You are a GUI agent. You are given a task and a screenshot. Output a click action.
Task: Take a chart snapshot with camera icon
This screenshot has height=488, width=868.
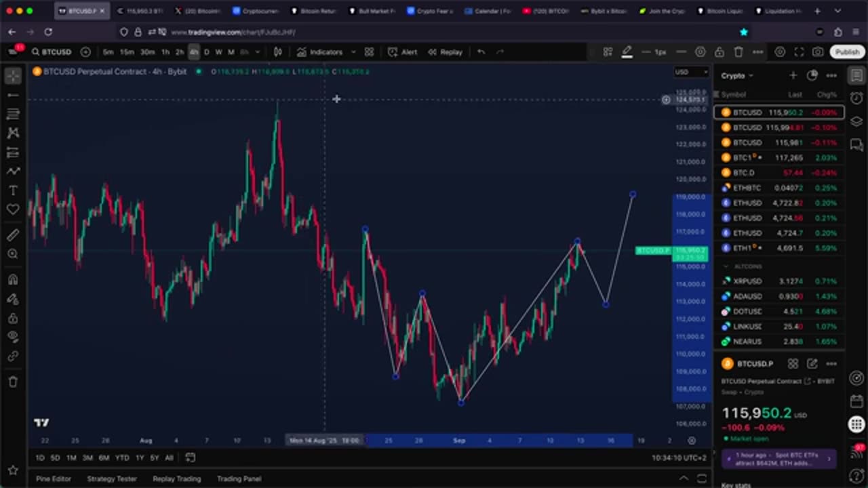pyautogui.click(x=818, y=52)
